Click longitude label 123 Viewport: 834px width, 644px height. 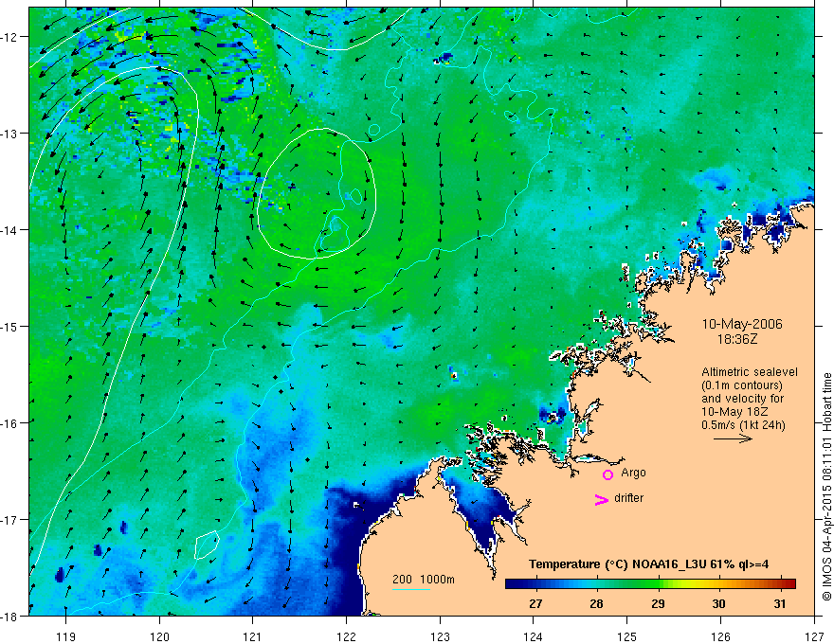(x=440, y=636)
